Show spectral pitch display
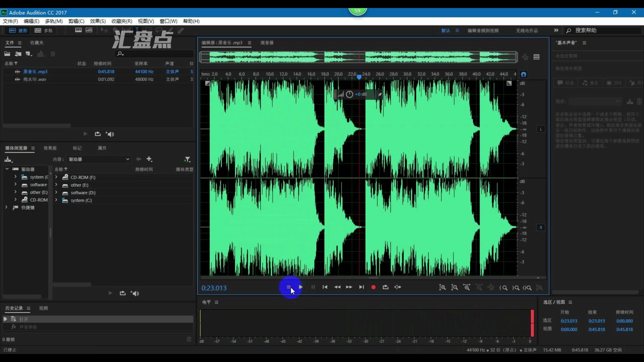 (x=89, y=30)
